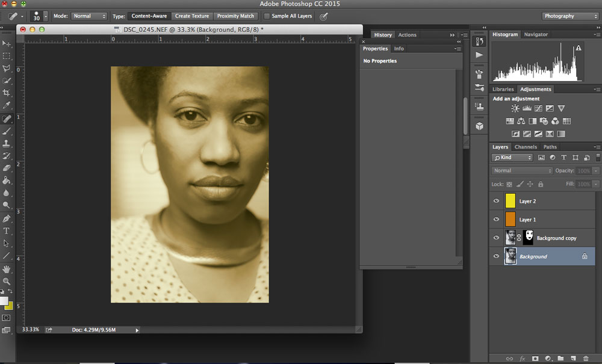Pick the Eyedropper tool
Screen dimensions: 602x364
[7, 105]
